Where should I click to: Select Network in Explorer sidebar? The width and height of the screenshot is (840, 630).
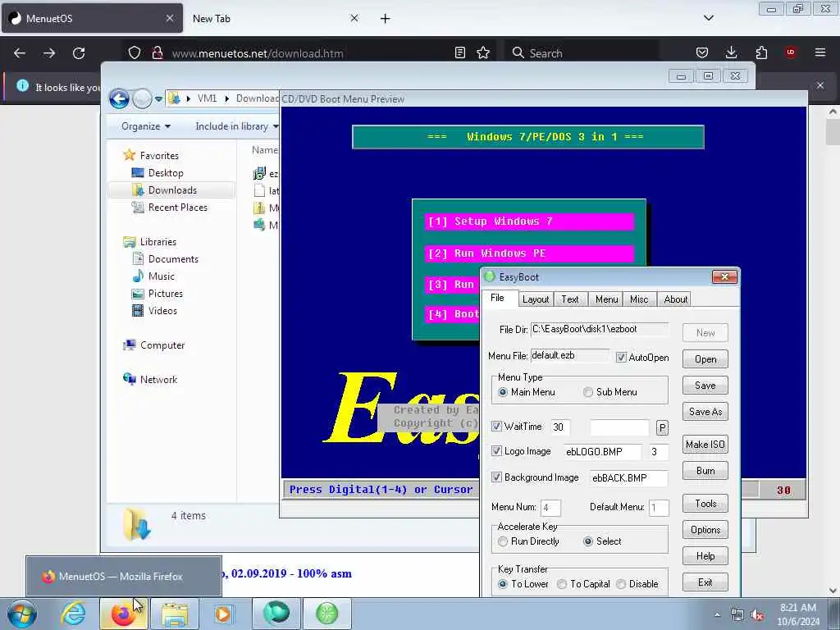pyautogui.click(x=158, y=380)
